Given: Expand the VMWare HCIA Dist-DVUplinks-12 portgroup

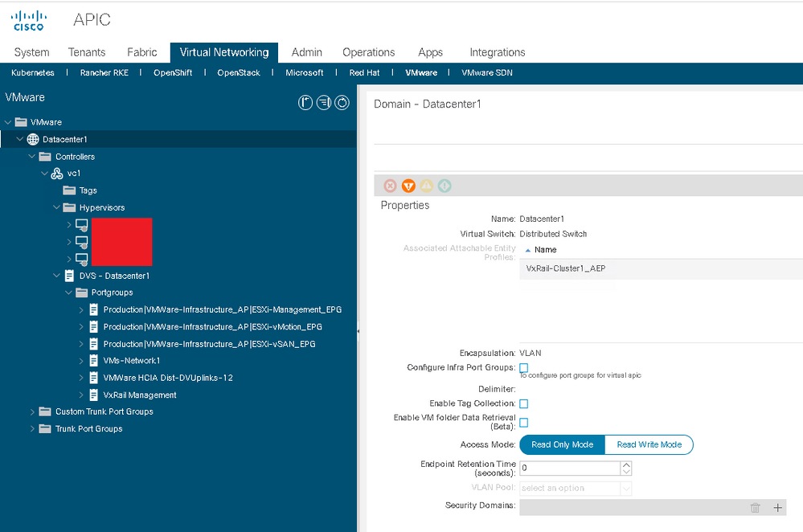Looking at the screenshot, I should (x=81, y=378).
